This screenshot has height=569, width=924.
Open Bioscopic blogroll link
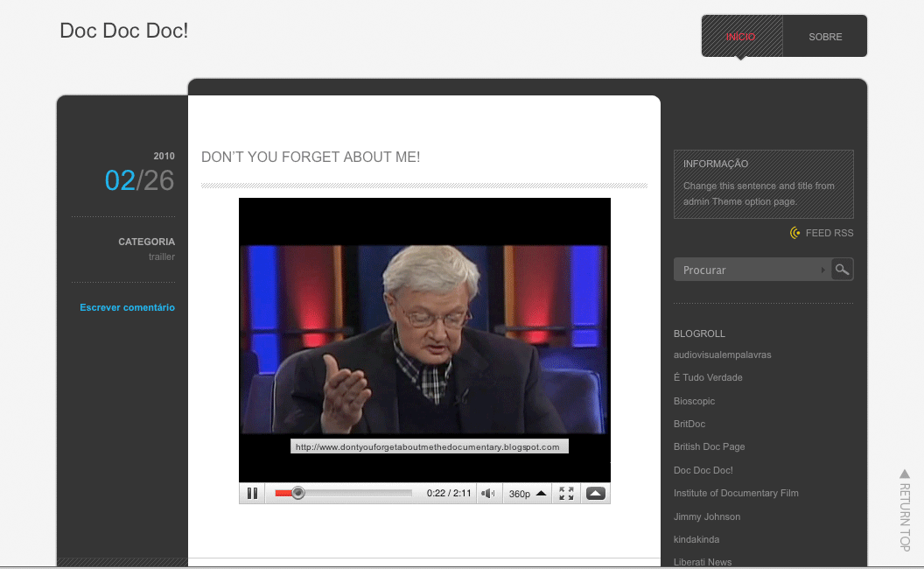694,401
